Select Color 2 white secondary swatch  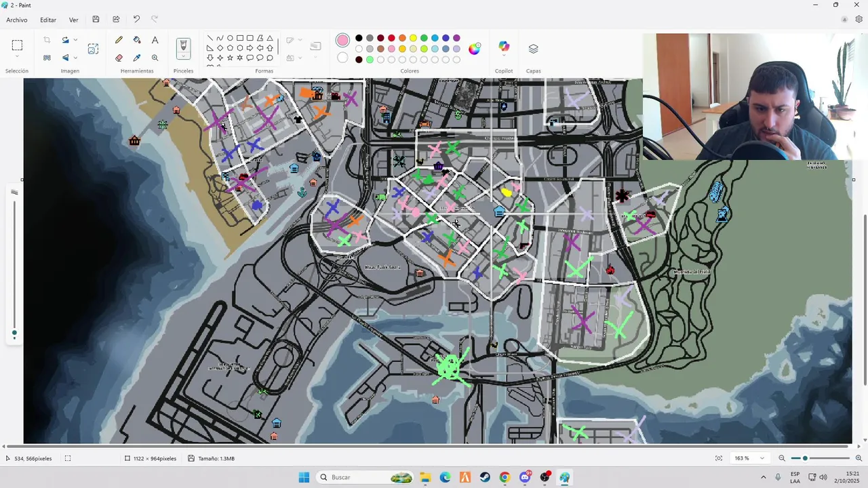pyautogui.click(x=342, y=58)
